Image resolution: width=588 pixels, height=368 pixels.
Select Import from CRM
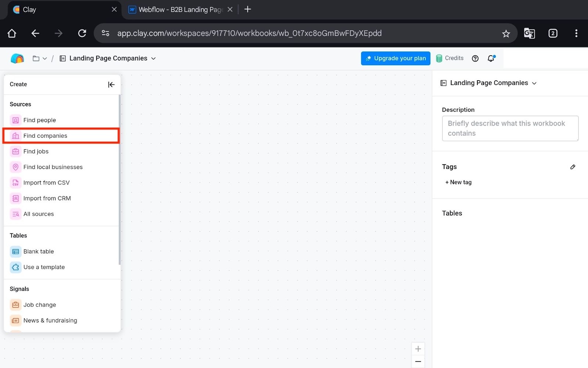click(61, 198)
